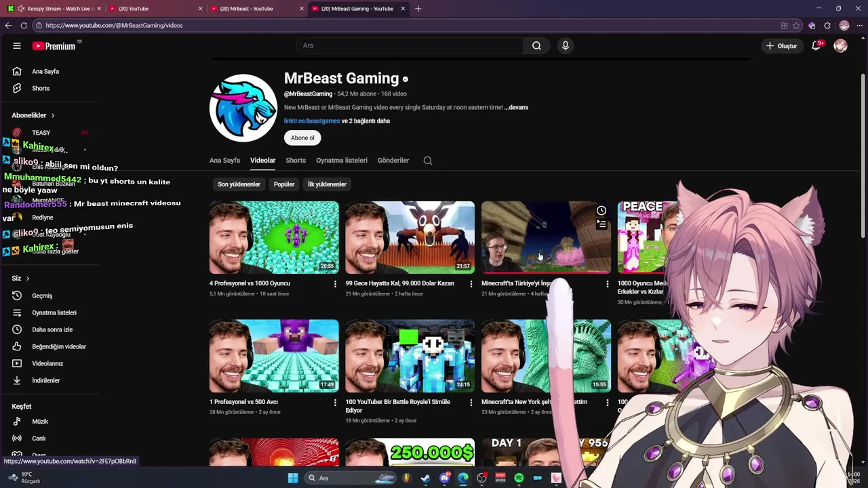Add the Türkiye video to the queue
The image size is (868, 488).
[x=601, y=224]
